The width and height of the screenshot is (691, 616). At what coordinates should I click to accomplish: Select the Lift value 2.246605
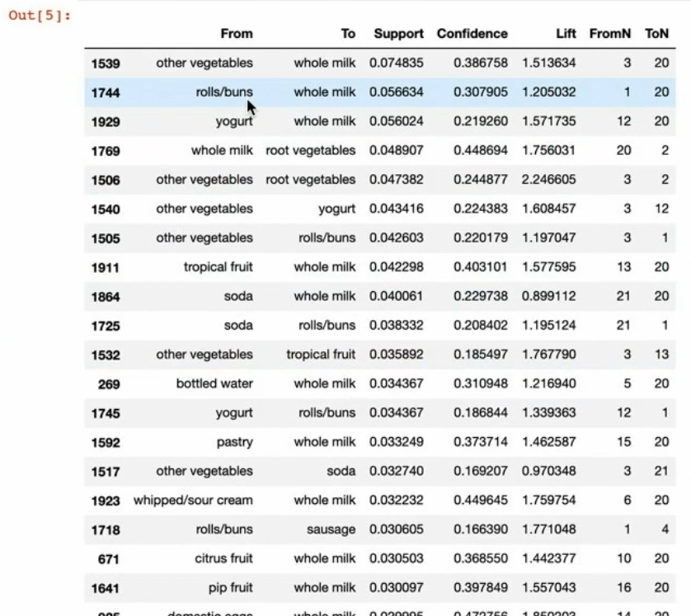point(548,180)
